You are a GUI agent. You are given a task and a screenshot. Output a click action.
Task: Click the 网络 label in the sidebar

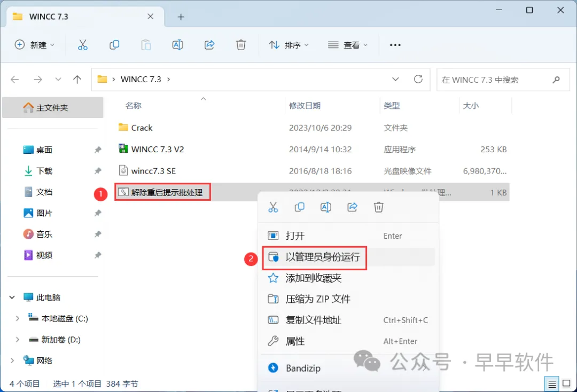click(44, 360)
